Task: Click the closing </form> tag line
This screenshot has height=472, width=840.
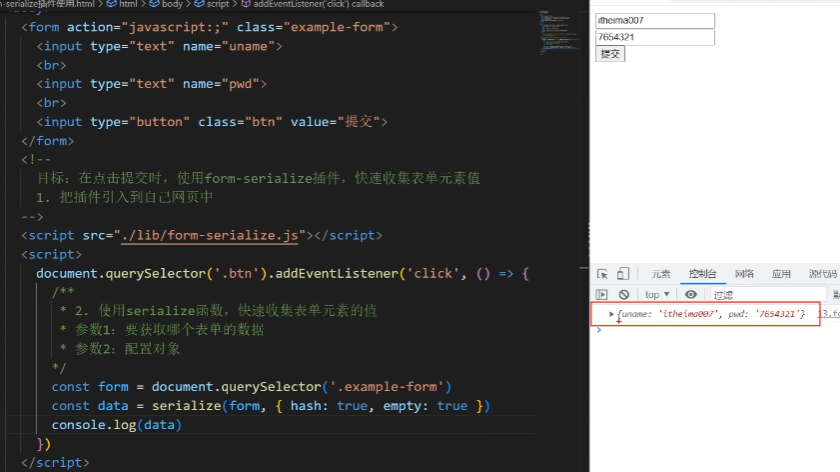Action: coord(47,141)
